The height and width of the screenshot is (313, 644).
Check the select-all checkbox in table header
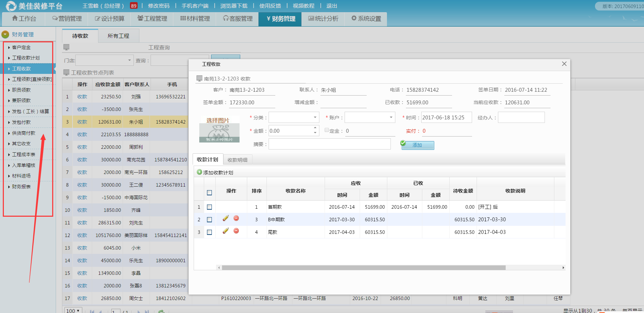pyautogui.click(x=209, y=193)
